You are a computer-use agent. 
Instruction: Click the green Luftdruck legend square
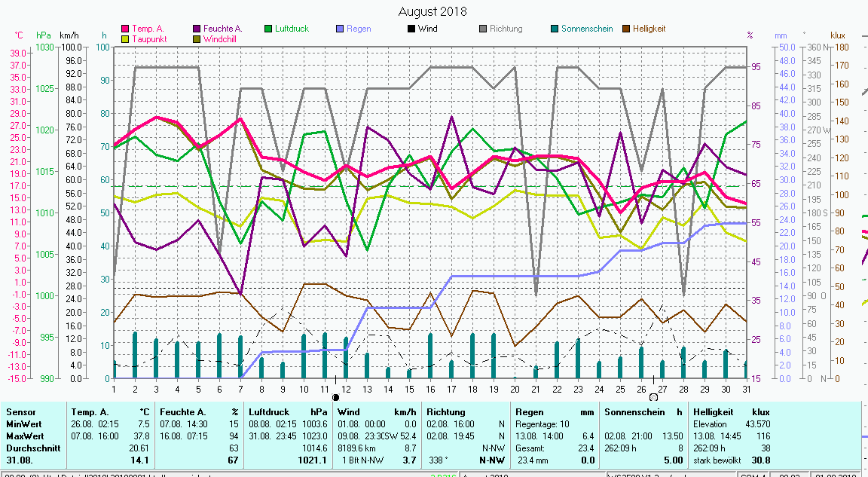pyautogui.click(x=268, y=29)
